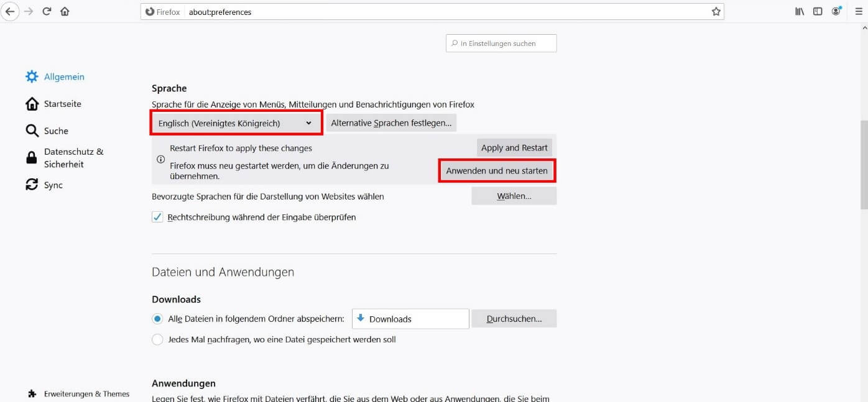The height and width of the screenshot is (402, 868).
Task: Open the Suche settings category
Action: pos(56,131)
